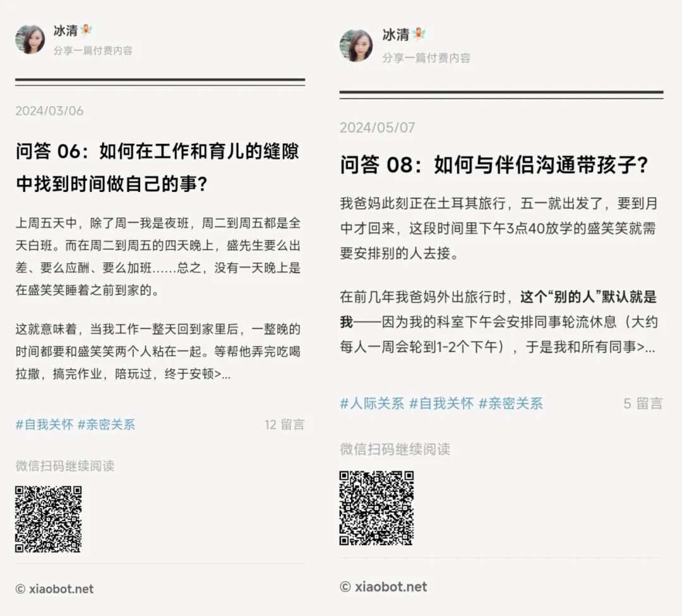Click the author name 冰清 on the 问答 08 card
Image resolution: width=682 pixels, height=616 pixels.
tap(396, 34)
